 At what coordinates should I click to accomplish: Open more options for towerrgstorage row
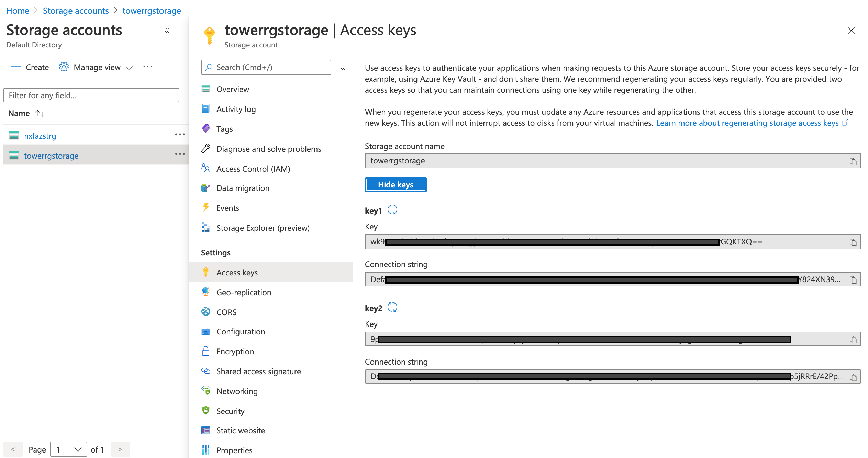pos(180,154)
